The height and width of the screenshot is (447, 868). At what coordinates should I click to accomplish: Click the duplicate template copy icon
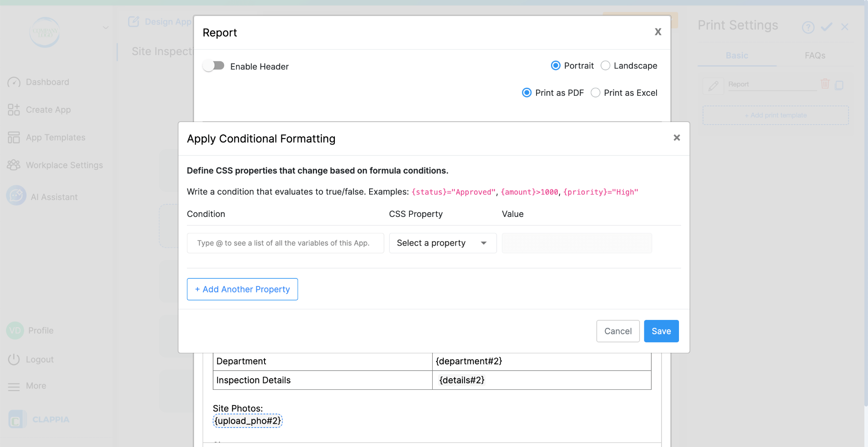click(839, 85)
